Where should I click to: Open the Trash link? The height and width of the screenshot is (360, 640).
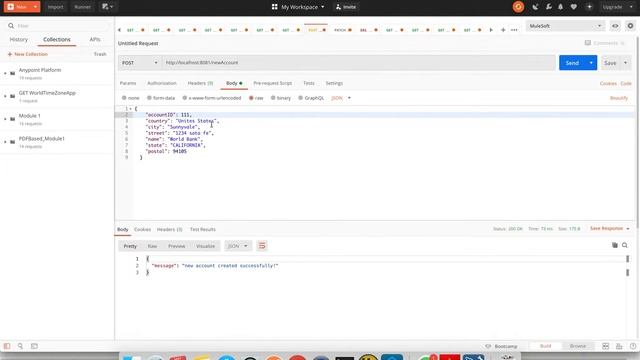(100, 54)
